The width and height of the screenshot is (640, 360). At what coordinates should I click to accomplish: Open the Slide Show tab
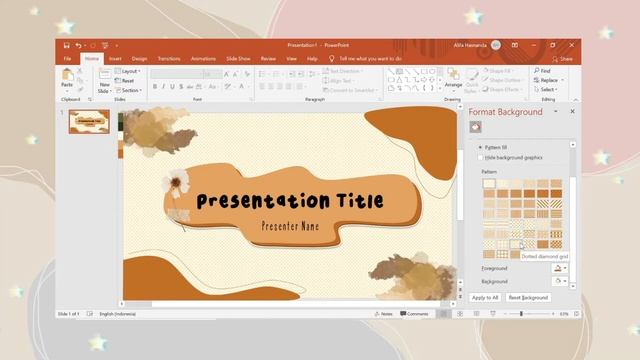pos(238,59)
